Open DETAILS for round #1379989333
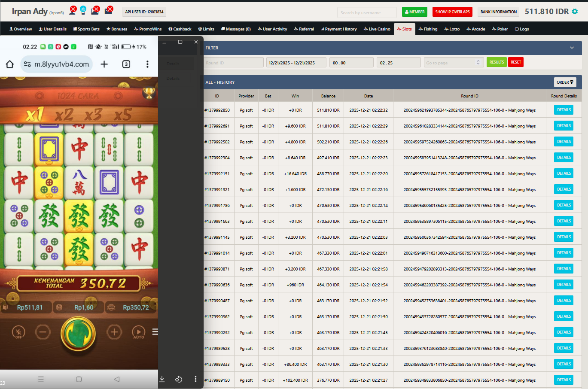Viewport: 588px width, 389px height. click(564, 364)
